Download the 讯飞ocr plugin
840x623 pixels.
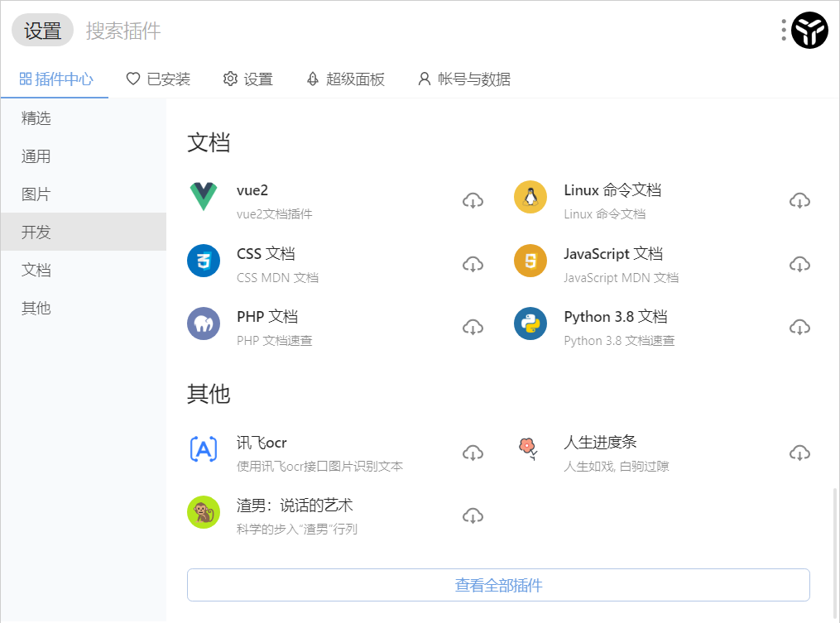[x=473, y=453]
